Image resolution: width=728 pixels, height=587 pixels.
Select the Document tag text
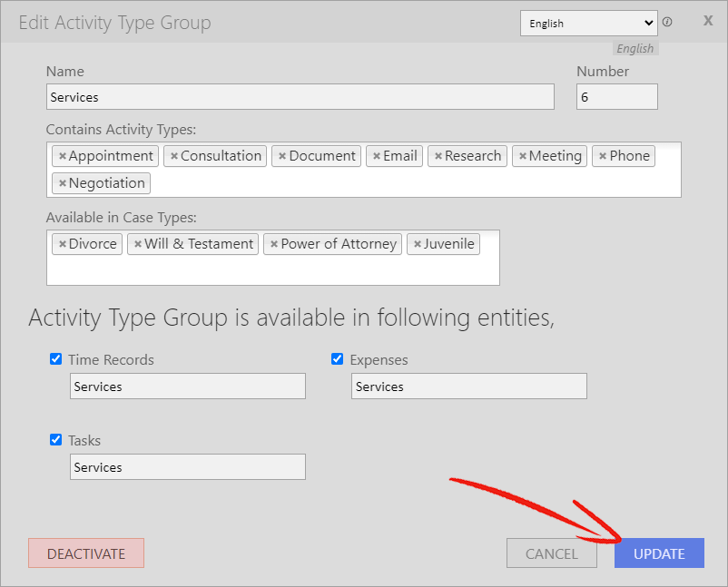pyautogui.click(x=322, y=156)
